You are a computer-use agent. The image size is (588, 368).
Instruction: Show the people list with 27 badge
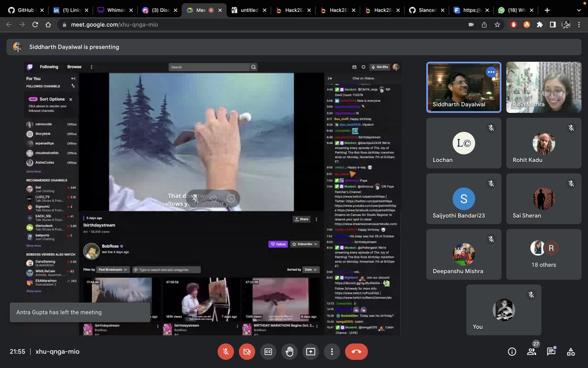coord(532,351)
